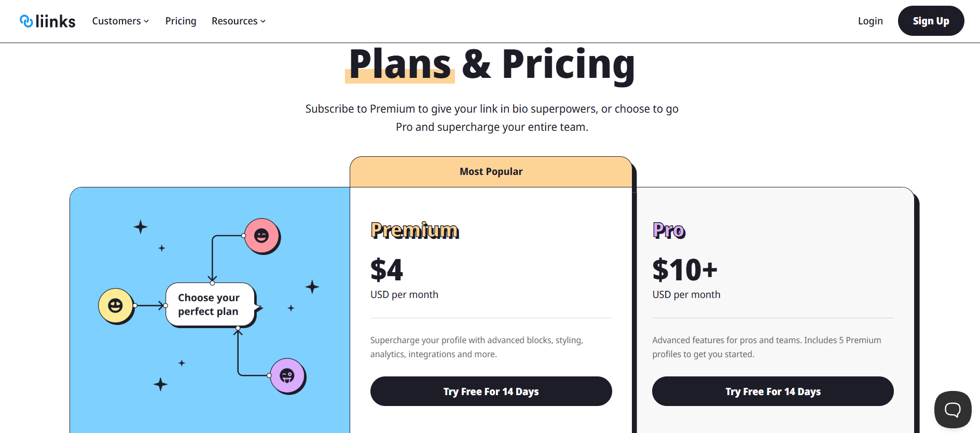The height and width of the screenshot is (433, 980).
Task: Click the Choose your perfect plan bubble
Action: point(209,304)
